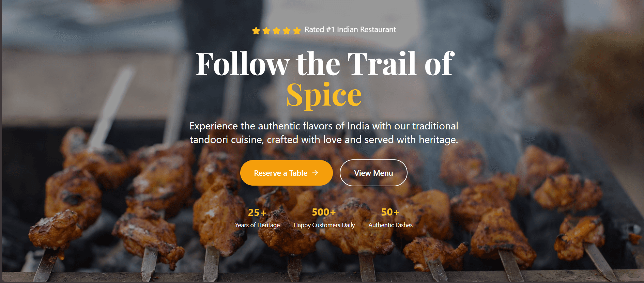
Task: Click the Authentic Dishes label
Action: click(x=390, y=225)
